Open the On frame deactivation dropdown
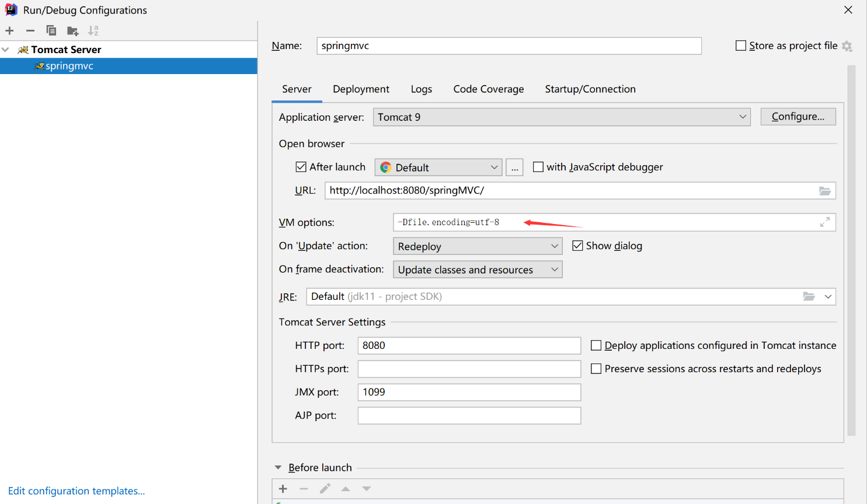867x504 pixels. (x=478, y=269)
